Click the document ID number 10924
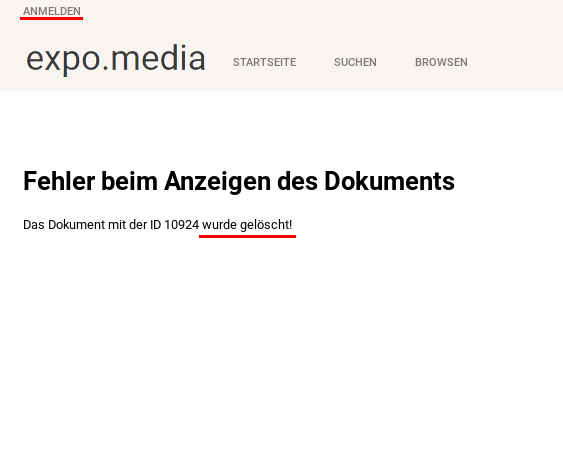This screenshot has height=466, width=563. [x=181, y=225]
